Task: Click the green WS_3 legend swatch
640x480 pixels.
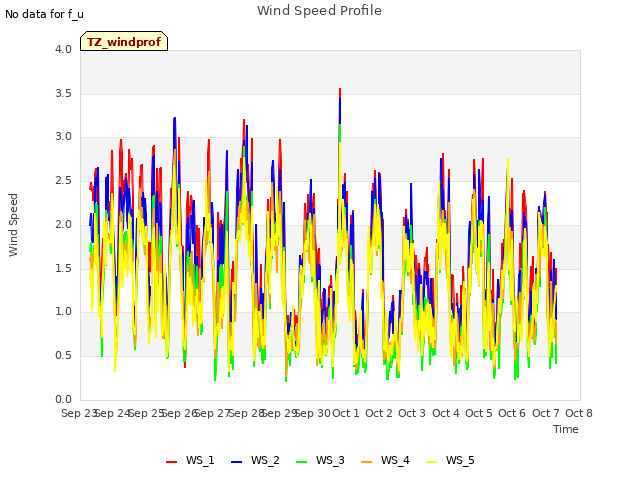Action: click(302, 461)
